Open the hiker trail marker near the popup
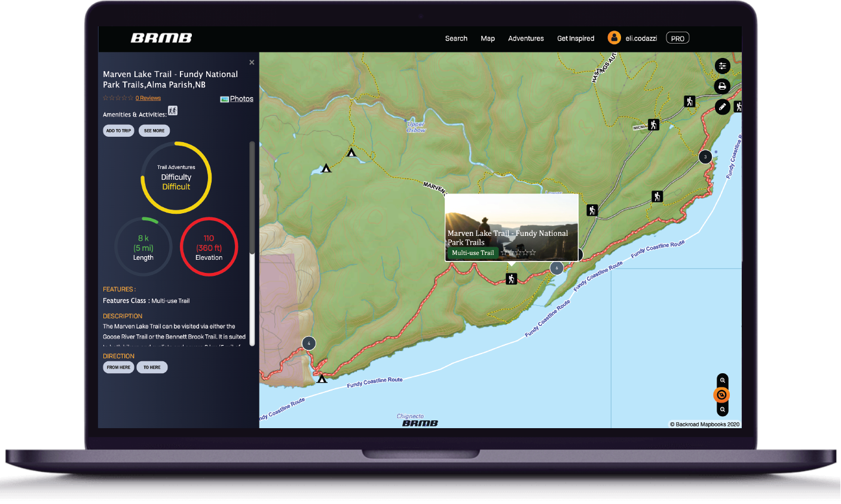The image size is (841, 504). click(511, 278)
